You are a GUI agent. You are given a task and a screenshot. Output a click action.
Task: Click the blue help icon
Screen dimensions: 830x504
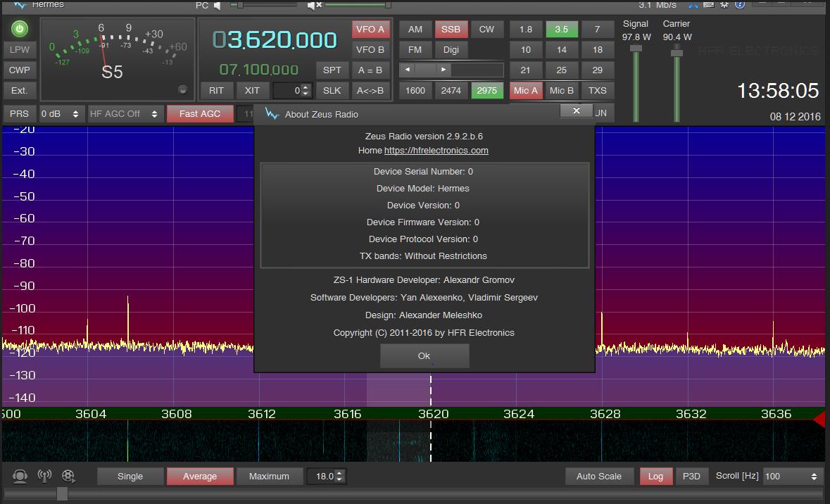click(740, 5)
